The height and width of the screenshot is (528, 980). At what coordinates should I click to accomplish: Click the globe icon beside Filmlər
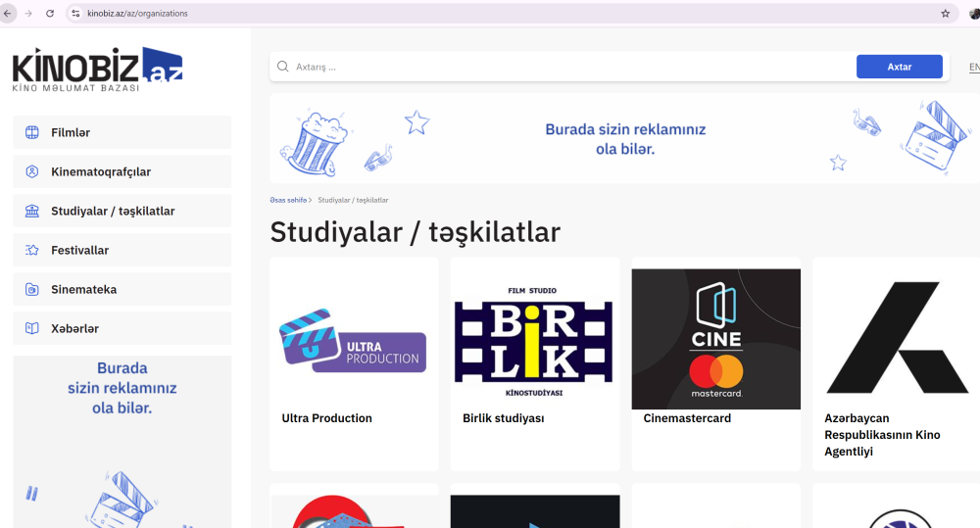tap(32, 132)
